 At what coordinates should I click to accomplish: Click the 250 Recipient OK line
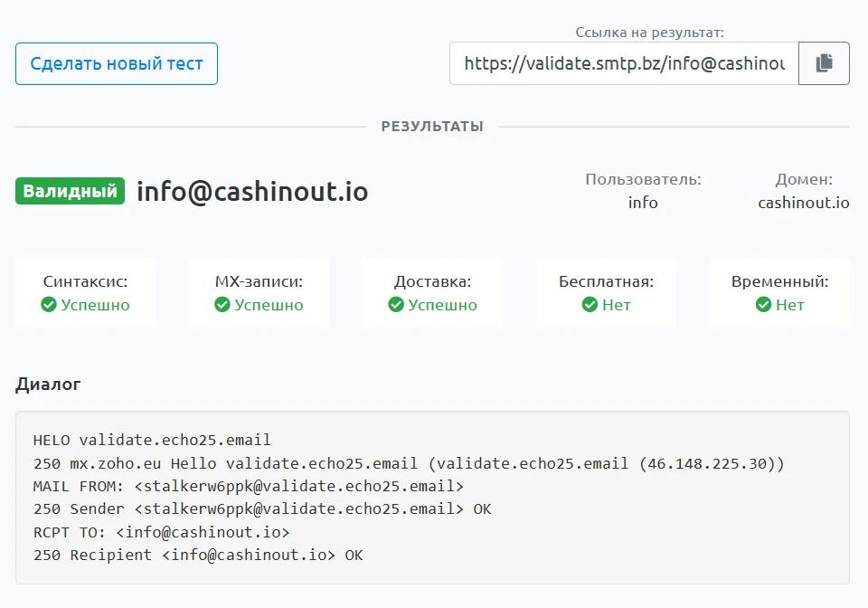coord(198,556)
